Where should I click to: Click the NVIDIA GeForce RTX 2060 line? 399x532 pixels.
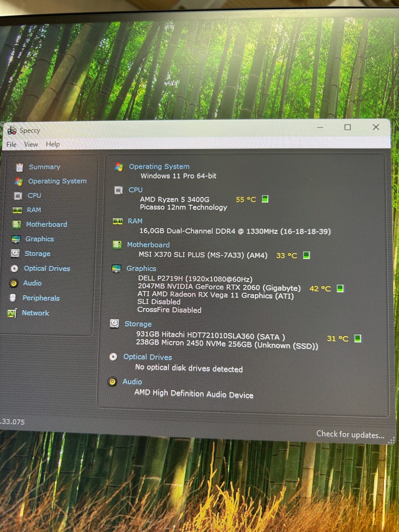click(x=219, y=287)
